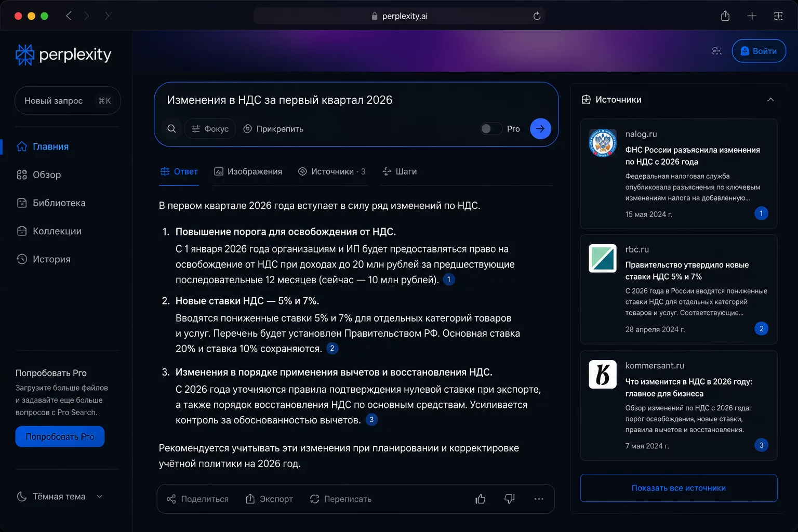Click the thumbs up icon

coord(481,499)
